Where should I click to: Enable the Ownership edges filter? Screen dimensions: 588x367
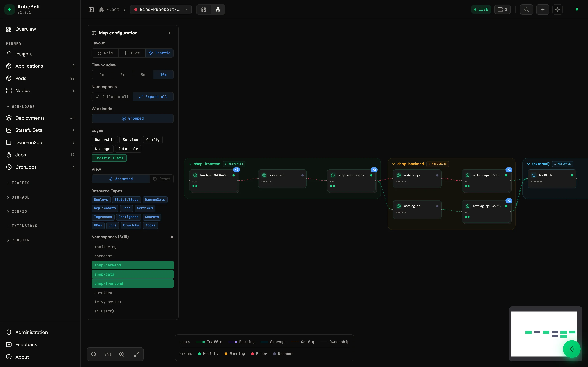click(x=105, y=140)
